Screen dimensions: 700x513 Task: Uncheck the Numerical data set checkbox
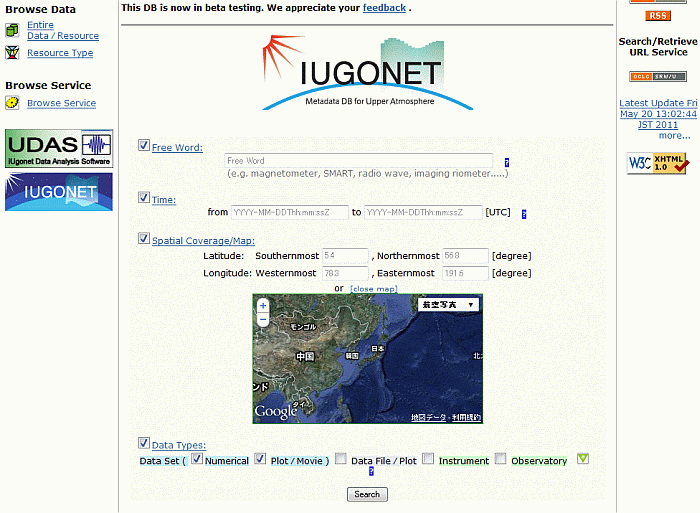197,459
